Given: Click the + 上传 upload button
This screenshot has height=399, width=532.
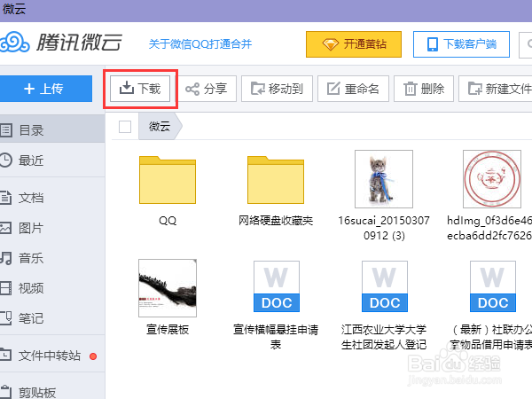Looking at the screenshot, I should pos(45,89).
